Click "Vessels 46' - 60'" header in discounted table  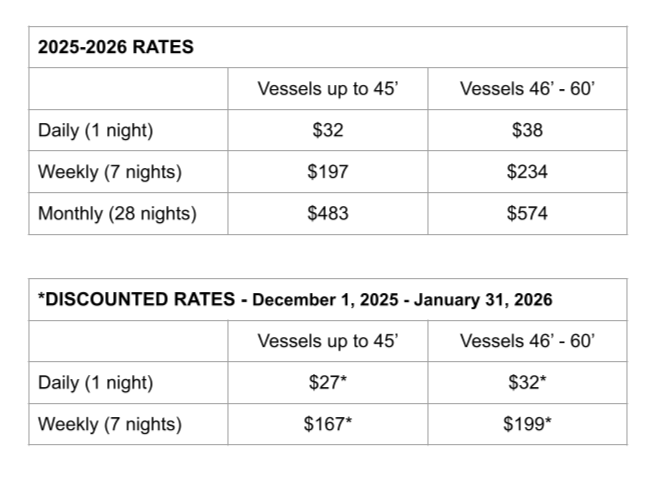527,341
